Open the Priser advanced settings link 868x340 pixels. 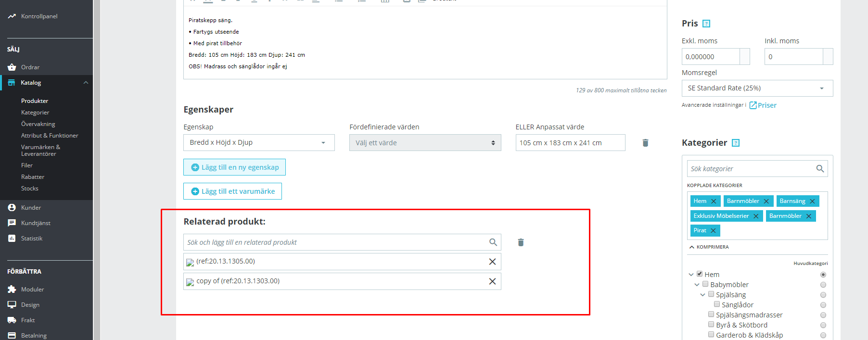coord(763,105)
